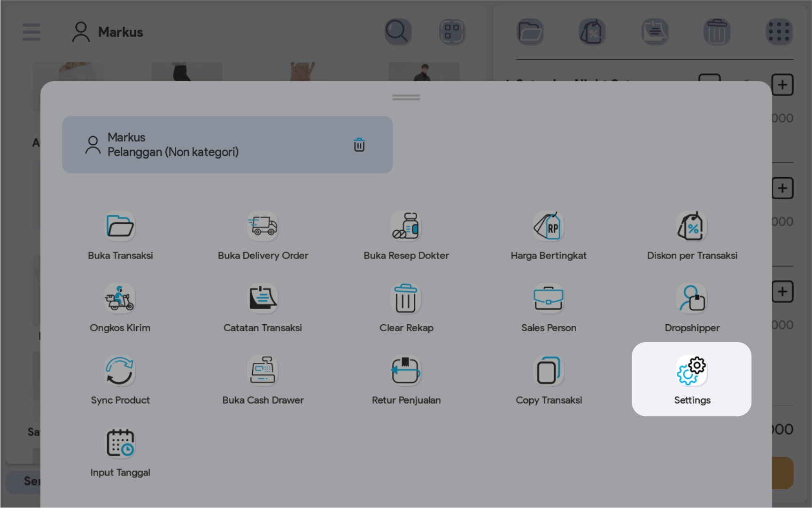
Task: Select the Dropshipper option
Action: tap(691, 299)
